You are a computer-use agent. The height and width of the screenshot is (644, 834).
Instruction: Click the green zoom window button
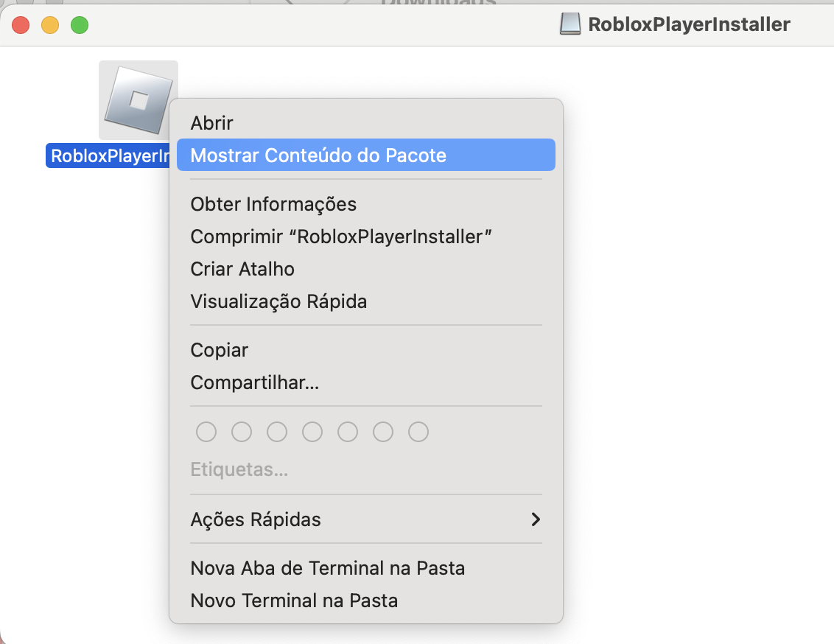click(x=79, y=25)
